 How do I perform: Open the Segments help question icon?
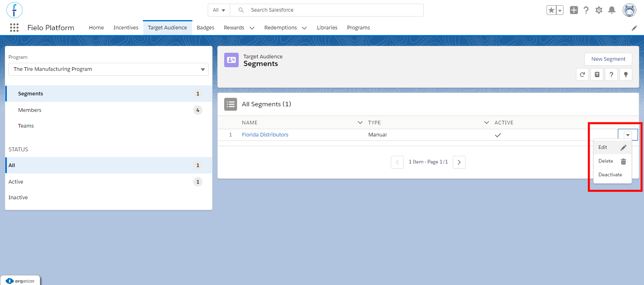tap(611, 74)
